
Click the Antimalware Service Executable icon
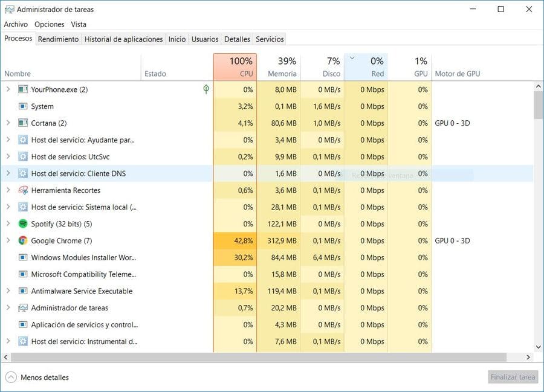pyautogui.click(x=23, y=291)
